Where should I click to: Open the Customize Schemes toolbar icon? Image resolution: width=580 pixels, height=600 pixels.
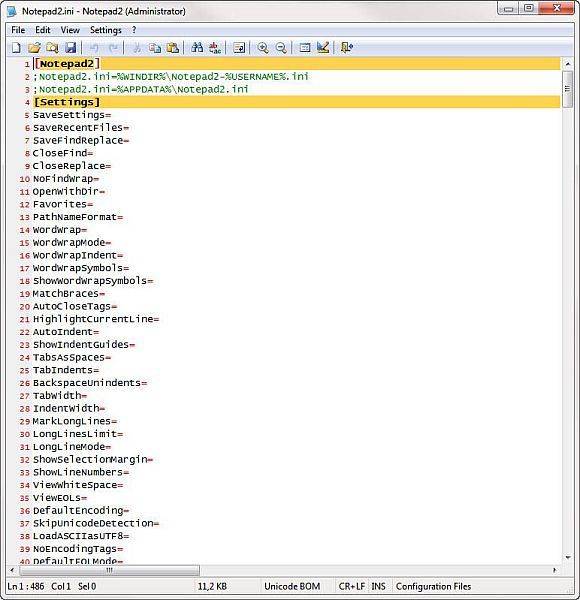pos(323,48)
